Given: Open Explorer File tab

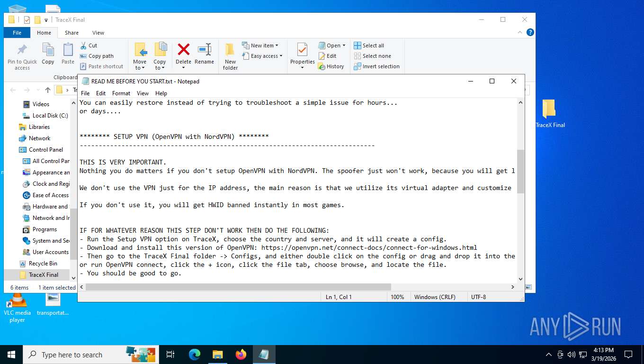Looking at the screenshot, I should pos(17,33).
